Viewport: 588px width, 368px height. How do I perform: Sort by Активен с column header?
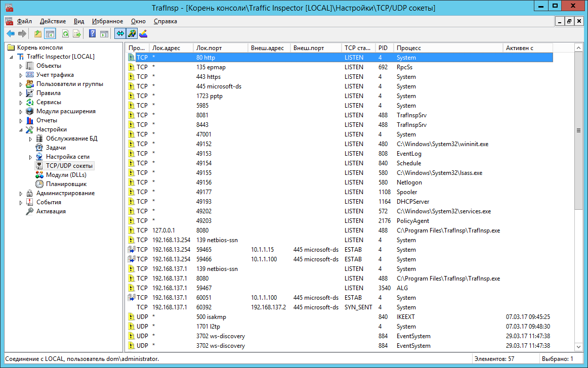(528, 48)
